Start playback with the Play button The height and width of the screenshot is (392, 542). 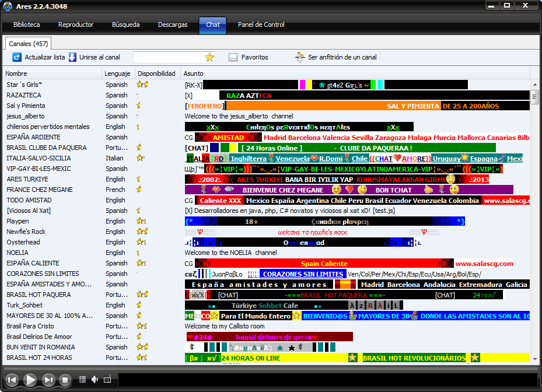tap(30, 380)
